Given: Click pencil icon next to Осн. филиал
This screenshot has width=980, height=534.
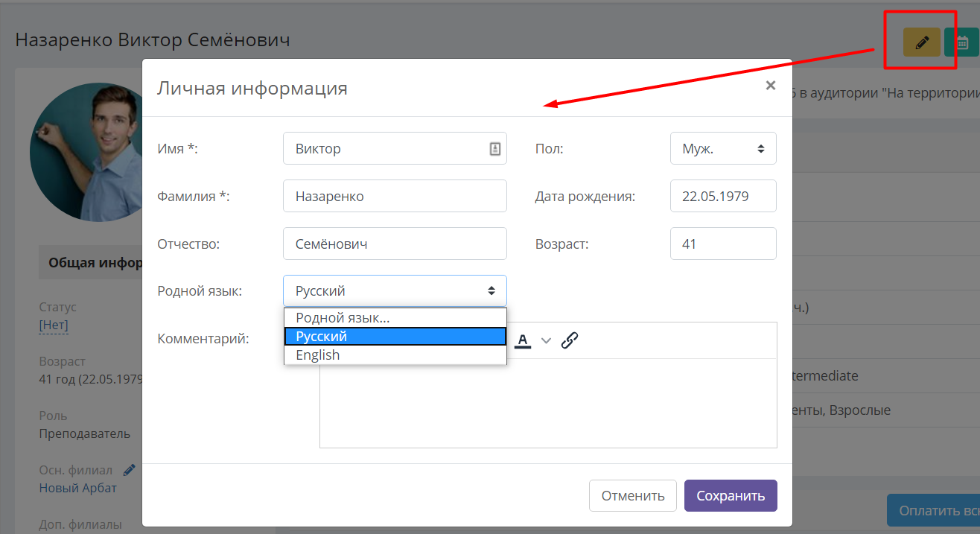Looking at the screenshot, I should click(130, 470).
